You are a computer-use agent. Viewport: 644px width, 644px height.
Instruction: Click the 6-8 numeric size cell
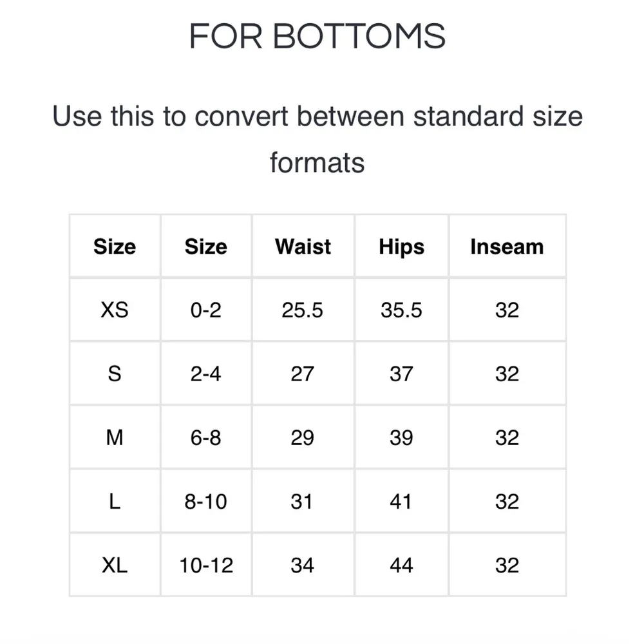point(205,437)
